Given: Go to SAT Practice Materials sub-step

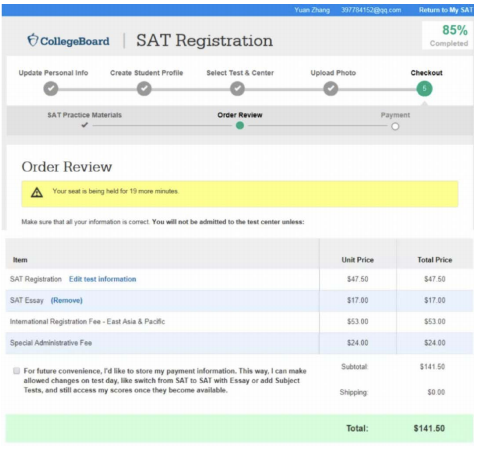Looking at the screenshot, I should [x=84, y=115].
